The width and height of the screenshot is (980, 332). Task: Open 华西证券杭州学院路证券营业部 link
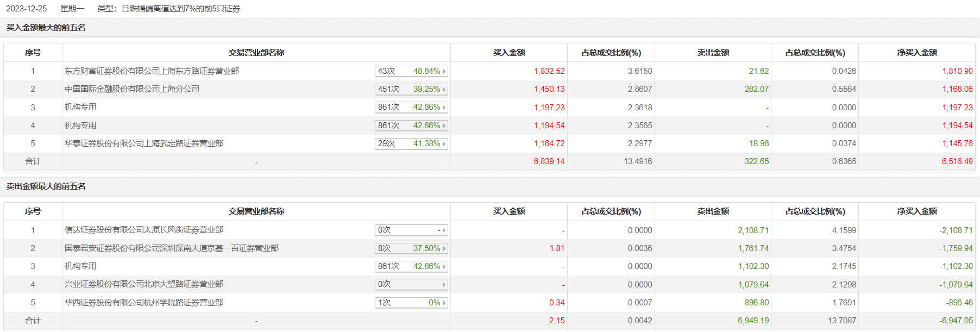(x=144, y=303)
